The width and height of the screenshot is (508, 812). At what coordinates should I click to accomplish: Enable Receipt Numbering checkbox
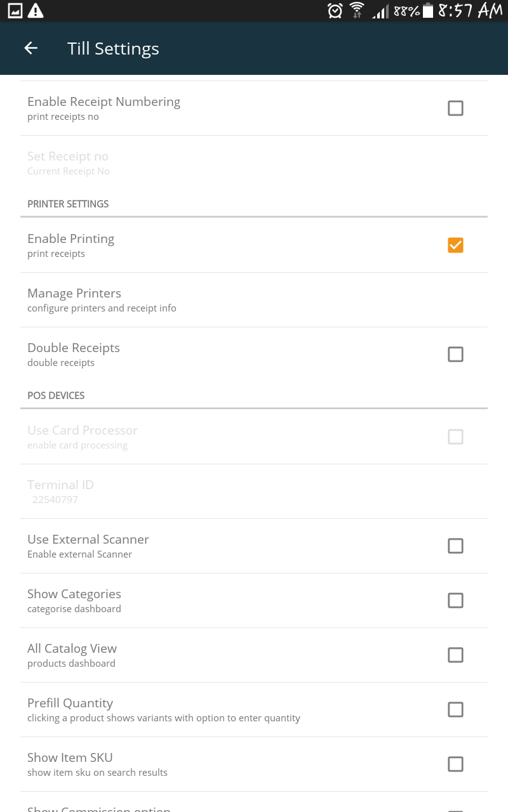coord(455,108)
